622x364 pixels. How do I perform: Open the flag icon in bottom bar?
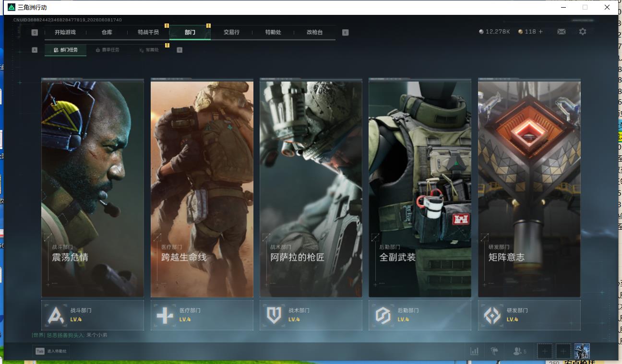(494, 351)
